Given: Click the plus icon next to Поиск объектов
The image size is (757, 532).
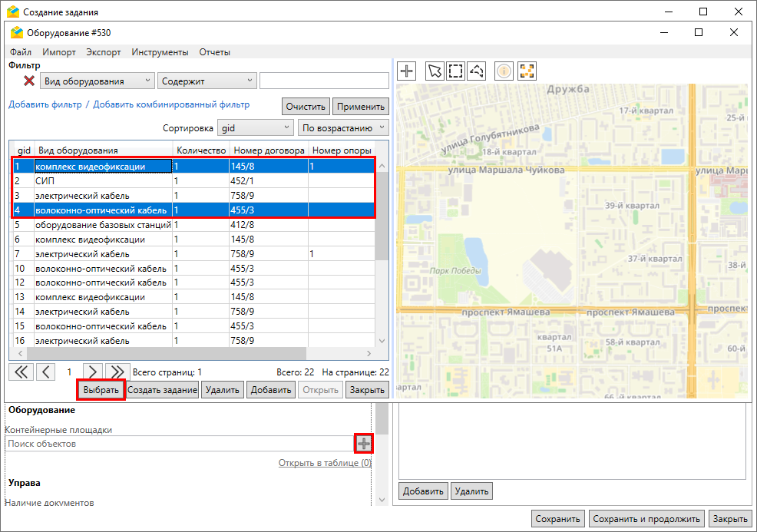Looking at the screenshot, I should point(363,444).
